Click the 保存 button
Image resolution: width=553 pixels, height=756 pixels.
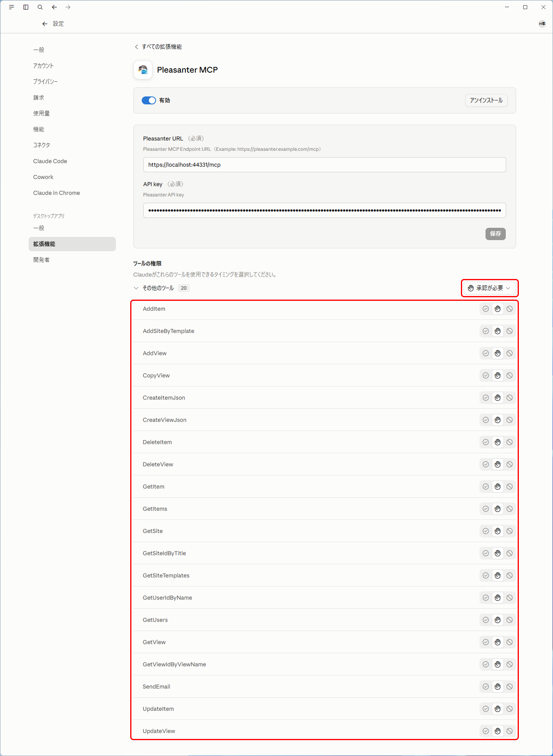click(x=495, y=234)
